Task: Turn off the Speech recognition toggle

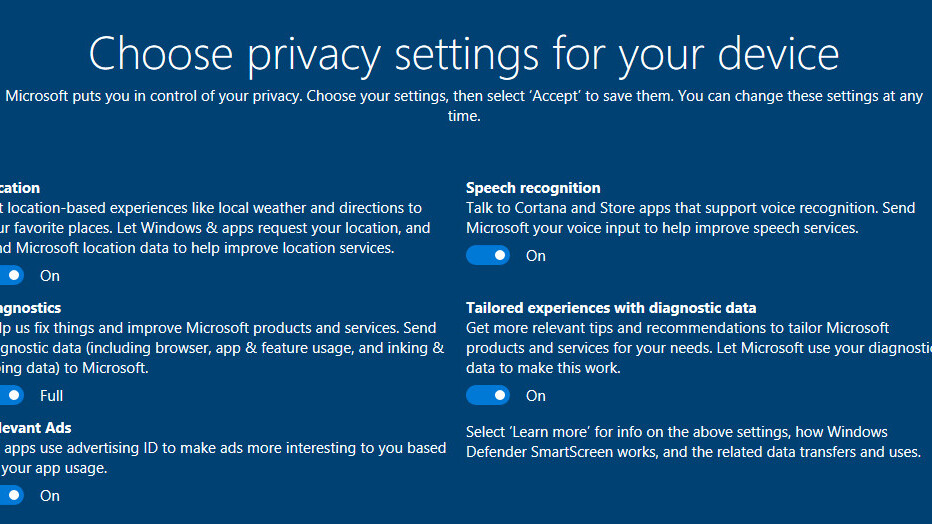Action: tap(488, 256)
